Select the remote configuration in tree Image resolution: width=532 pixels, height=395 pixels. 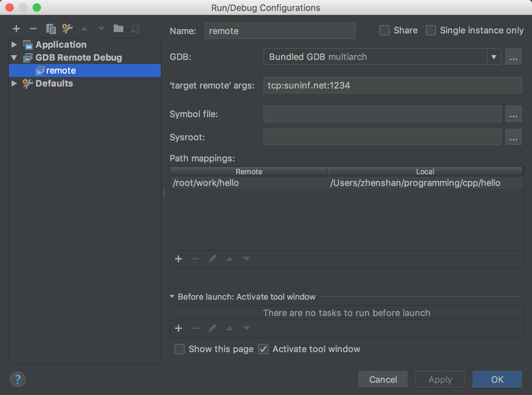point(85,70)
